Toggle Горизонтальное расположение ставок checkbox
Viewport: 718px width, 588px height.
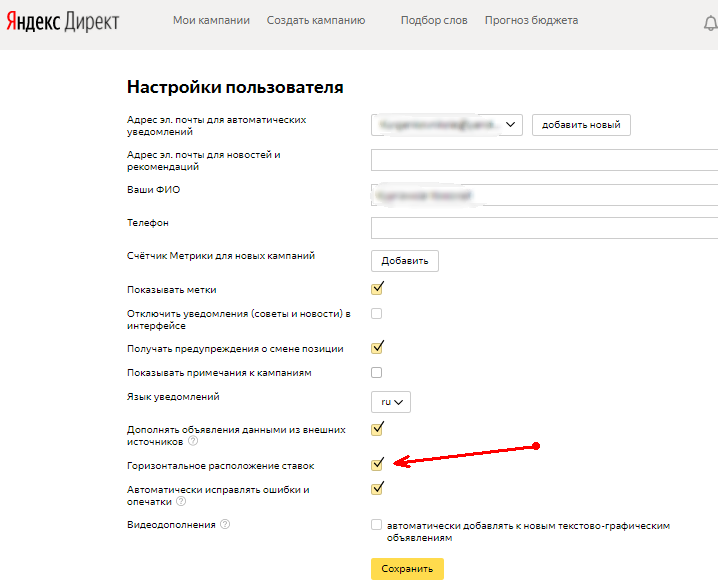[376, 465]
